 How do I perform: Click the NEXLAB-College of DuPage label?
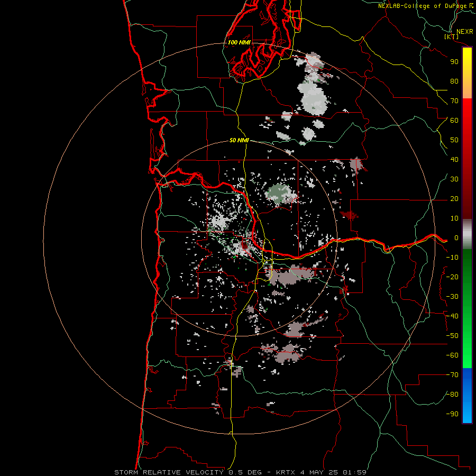click(425, 6)
